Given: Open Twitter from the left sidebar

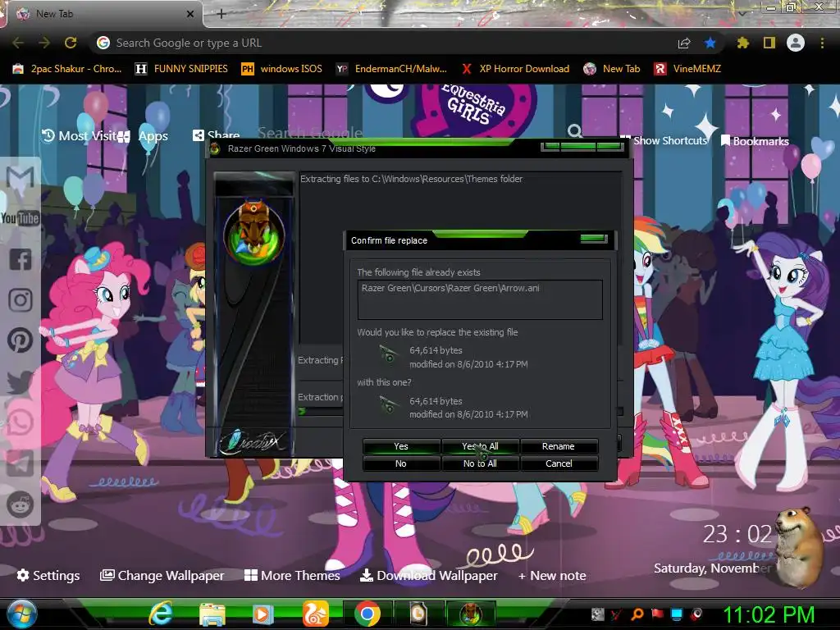Looking at the screenshot, I should point(21,382).
